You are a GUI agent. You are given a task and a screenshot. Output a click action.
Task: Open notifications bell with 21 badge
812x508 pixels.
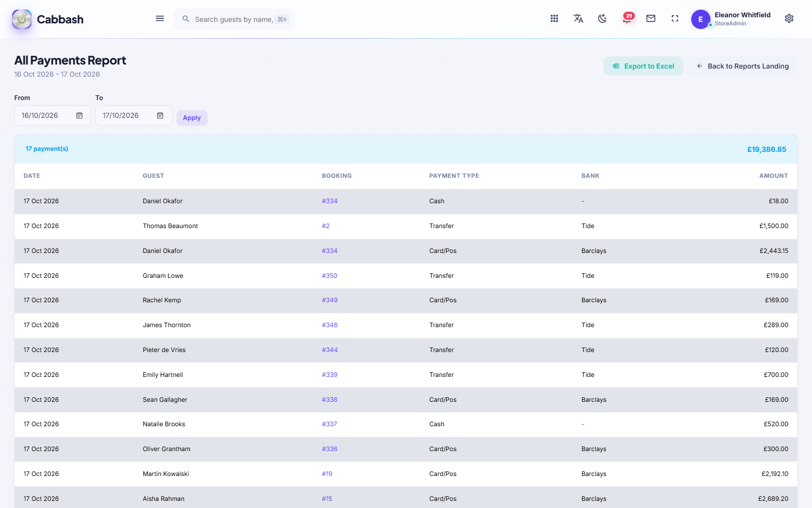(627, 18)
